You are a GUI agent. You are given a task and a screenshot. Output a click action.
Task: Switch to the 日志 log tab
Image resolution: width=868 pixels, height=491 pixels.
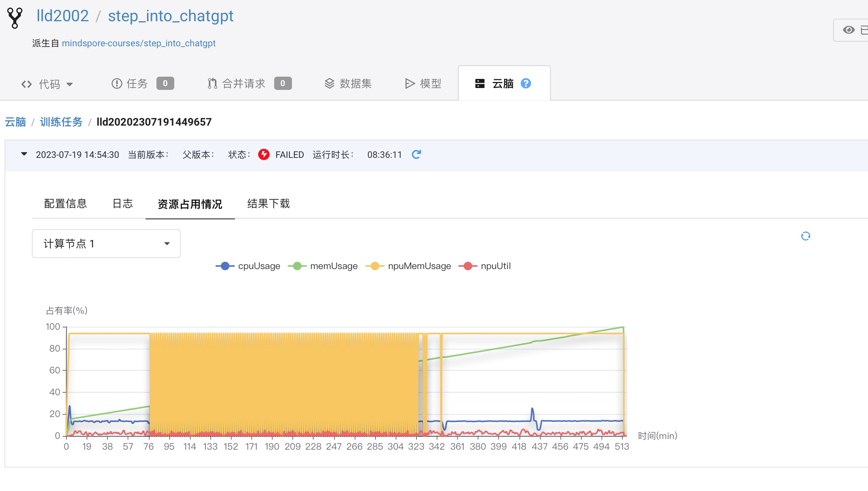pyautogui.click(x=122, y=204)
